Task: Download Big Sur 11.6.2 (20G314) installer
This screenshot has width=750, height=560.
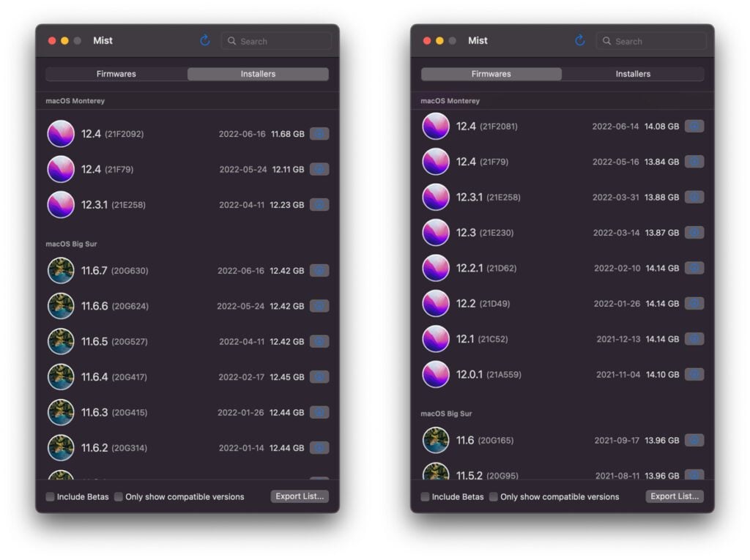Action: (x=319, y=447)
